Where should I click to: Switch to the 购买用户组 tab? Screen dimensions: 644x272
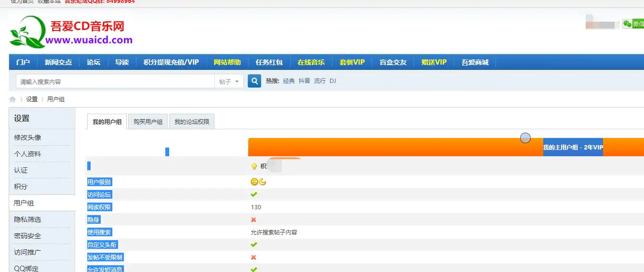click(148, 122)
